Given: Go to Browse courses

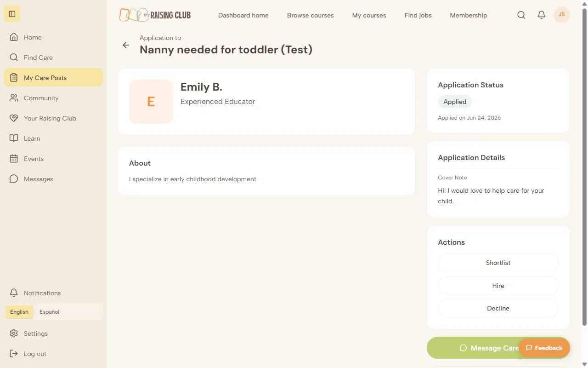Looking at the screenshot, I should pos(311,15).
